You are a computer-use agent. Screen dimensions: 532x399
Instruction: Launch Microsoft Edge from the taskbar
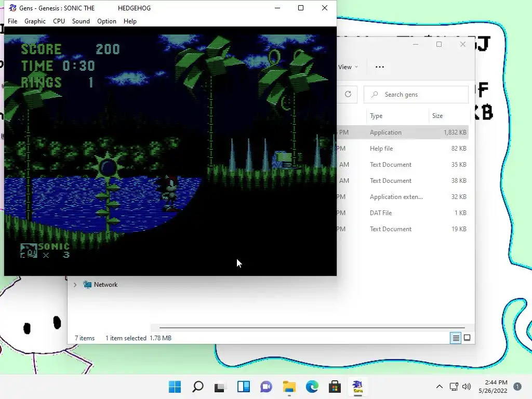(312, 387)
